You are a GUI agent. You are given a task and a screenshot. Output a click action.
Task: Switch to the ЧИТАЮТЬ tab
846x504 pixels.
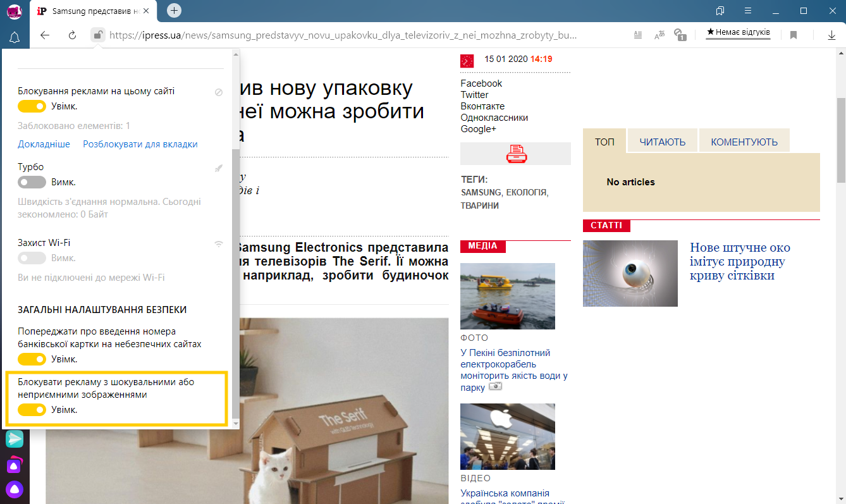click(663, 142)
